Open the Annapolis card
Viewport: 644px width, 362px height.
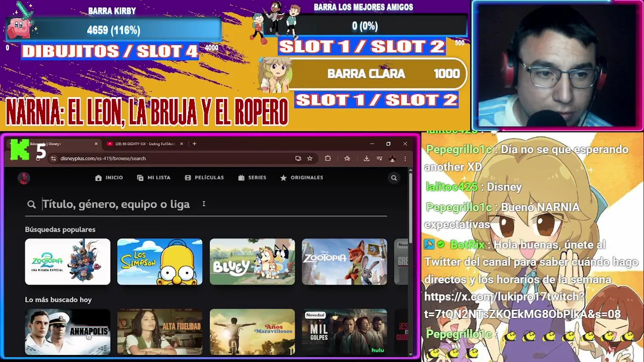tap(67, 332)
